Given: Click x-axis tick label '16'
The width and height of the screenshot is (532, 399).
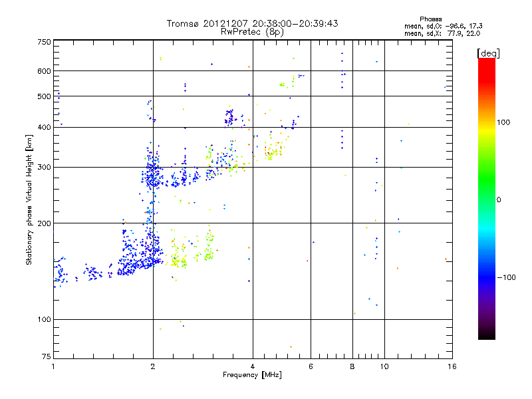Looking at the screenshot, I should [452, 366].
